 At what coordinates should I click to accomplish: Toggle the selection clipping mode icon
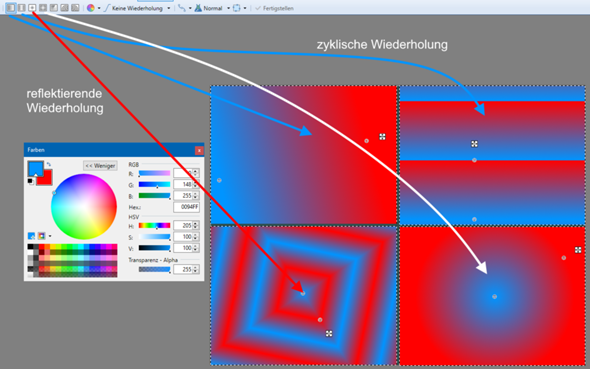click(x=236, y=8)
